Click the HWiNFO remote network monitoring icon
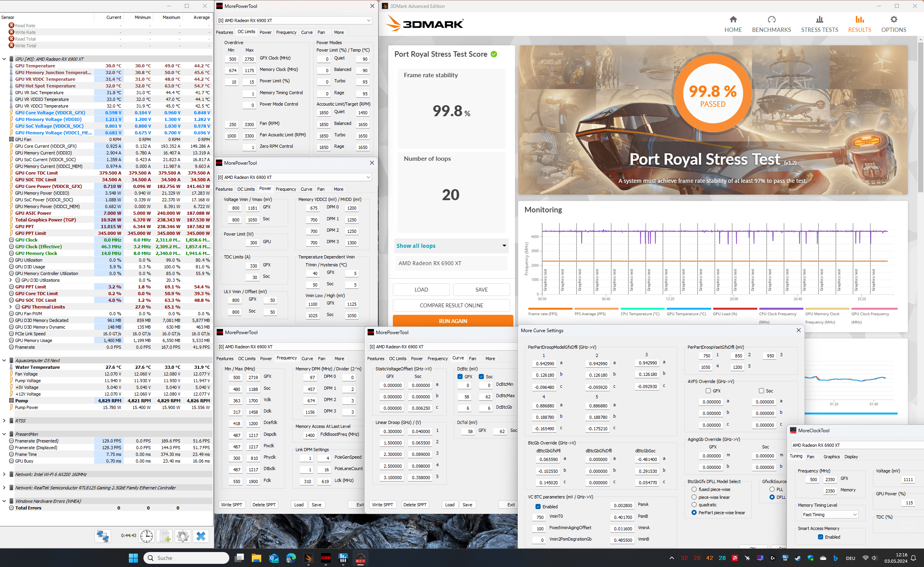Screen dimensions: 924x567 pyautogui.click(x=103, y=536)
